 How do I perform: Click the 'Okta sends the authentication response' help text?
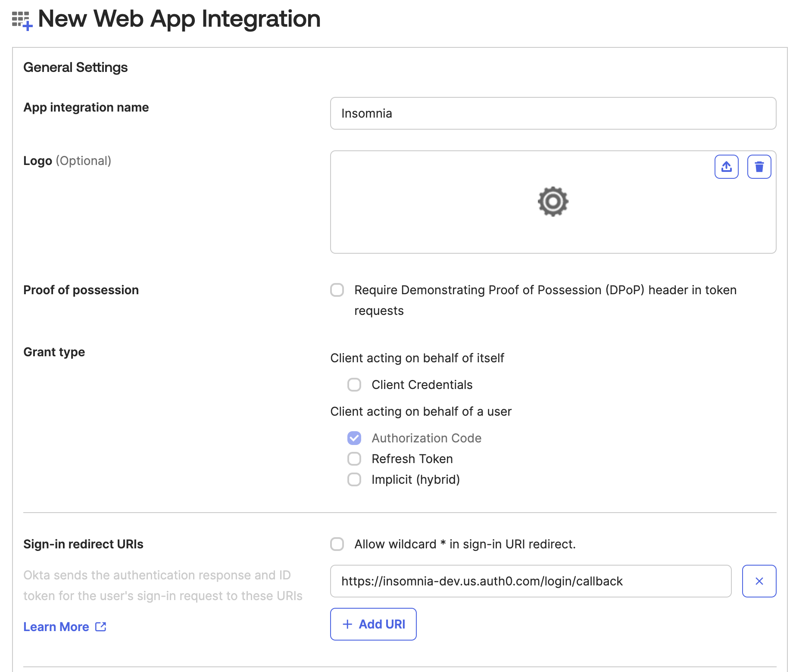(163, 585)
